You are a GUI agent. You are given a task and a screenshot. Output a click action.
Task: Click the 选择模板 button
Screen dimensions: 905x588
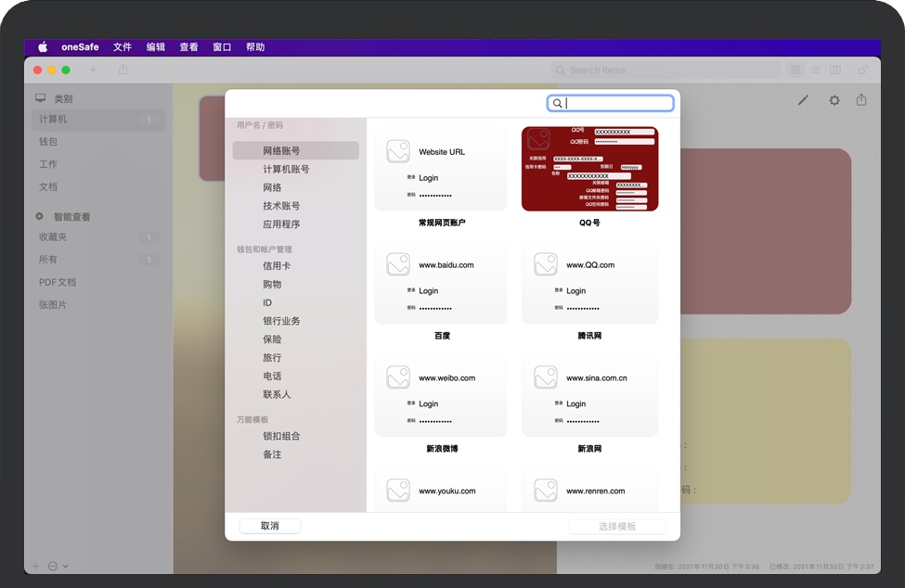coord(616,527)
